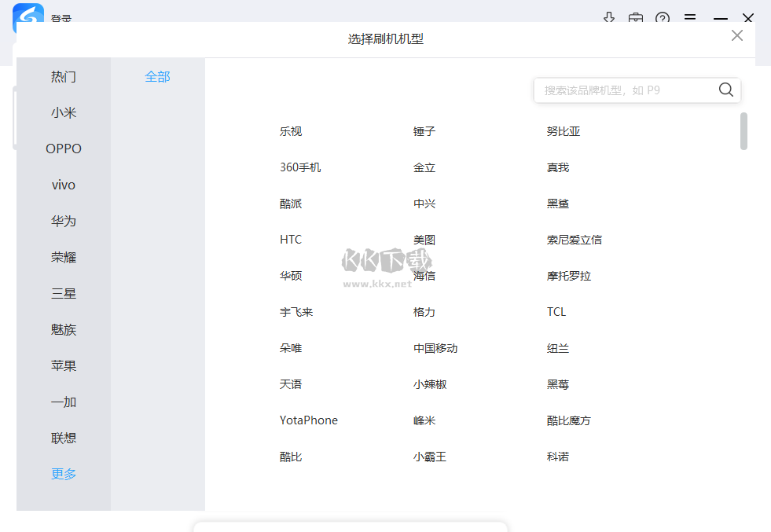The image size is (771, 532).
Task: Choose the HTC brand
Action: 291,240
